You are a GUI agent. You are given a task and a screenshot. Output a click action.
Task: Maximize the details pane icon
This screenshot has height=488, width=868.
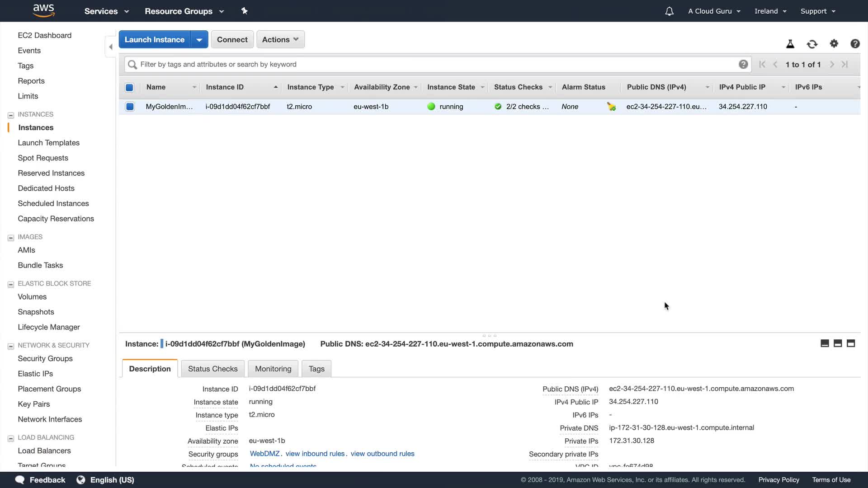pyautogui.click(x=850, y=343)
